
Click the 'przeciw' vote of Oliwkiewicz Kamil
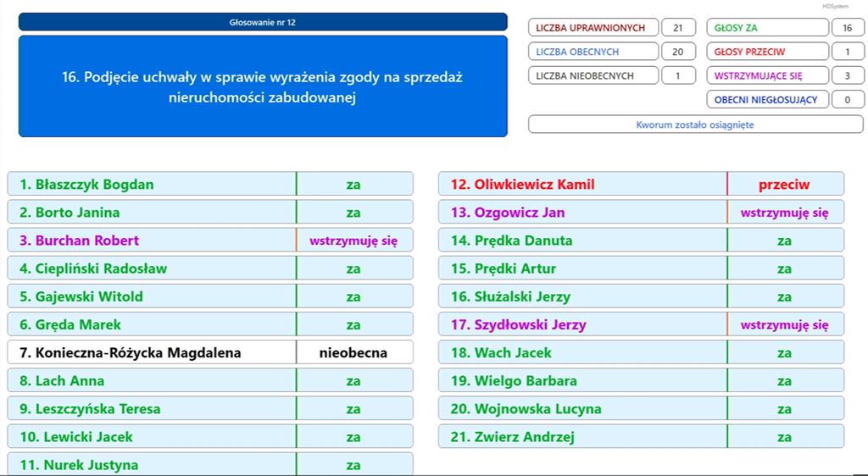tap(784, 185)
